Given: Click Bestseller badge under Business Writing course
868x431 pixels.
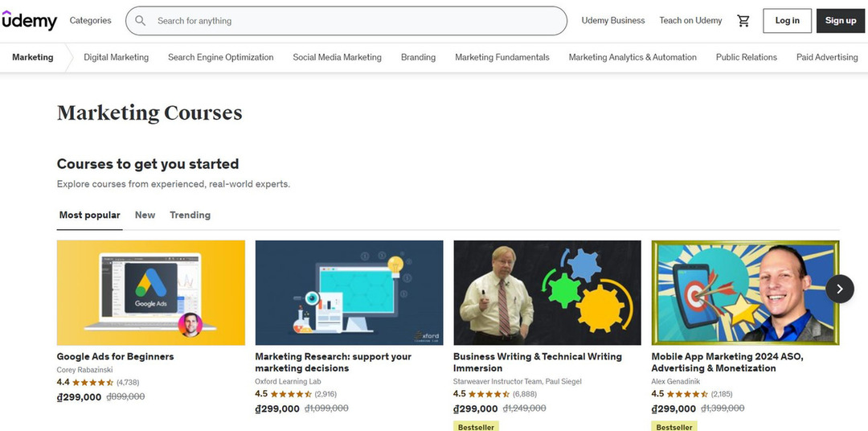Looking at the screenshot, I should tap(476, 426).
